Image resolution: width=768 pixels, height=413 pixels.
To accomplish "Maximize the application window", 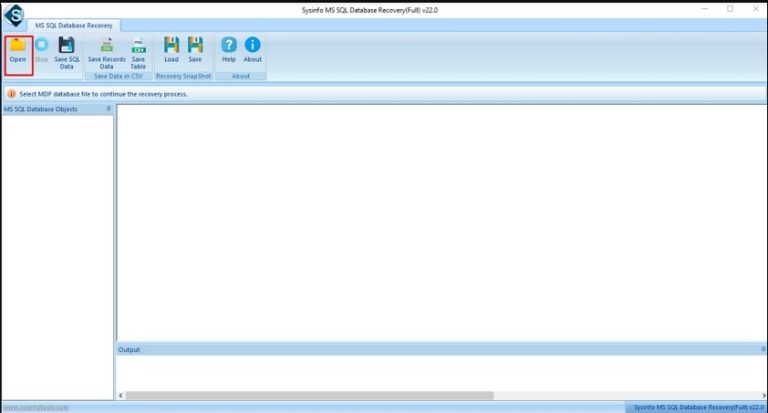I will (730, 9).
